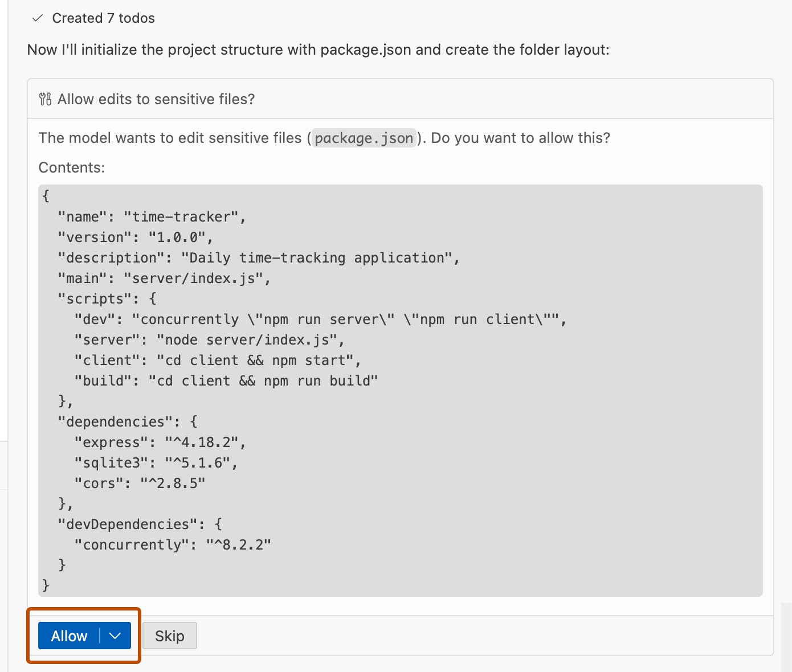Image resolution: width=792 pixels, height=672 pixels.
Task: Click the inline code badge for package.json
Action: pyautogui.click(x=364, y=138)
